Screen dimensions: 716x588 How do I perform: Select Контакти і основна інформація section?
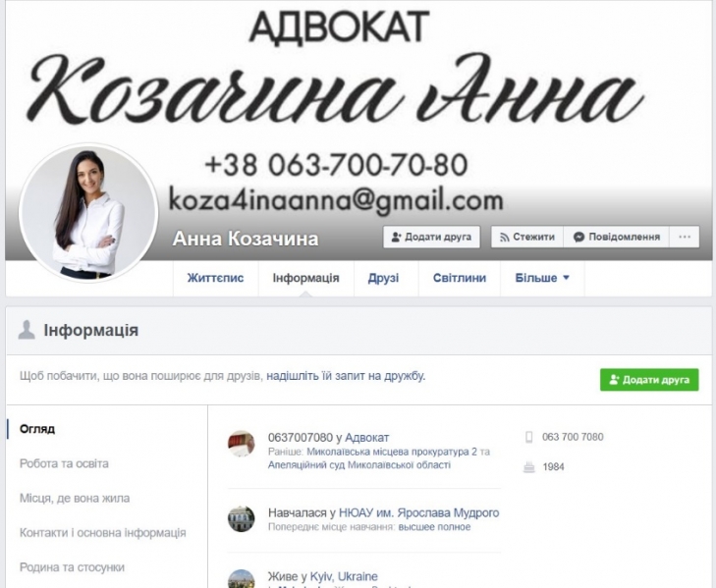(x=103, y=533)
